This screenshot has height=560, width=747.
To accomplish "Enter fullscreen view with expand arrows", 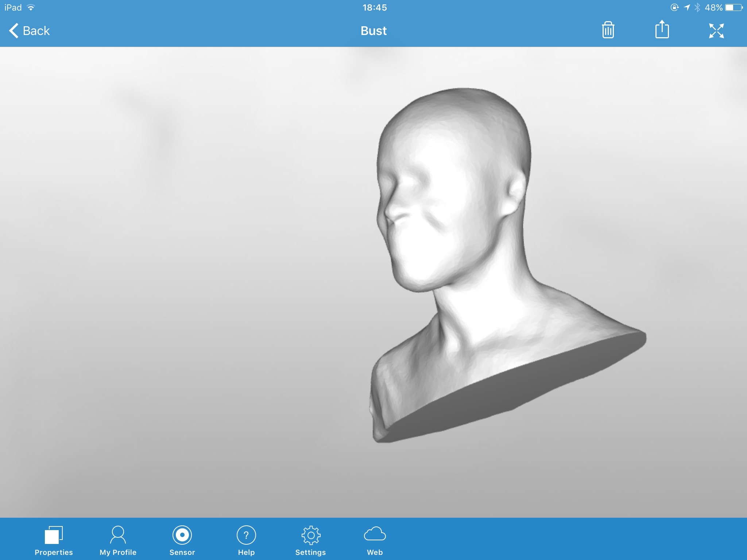I will (716, 31).
